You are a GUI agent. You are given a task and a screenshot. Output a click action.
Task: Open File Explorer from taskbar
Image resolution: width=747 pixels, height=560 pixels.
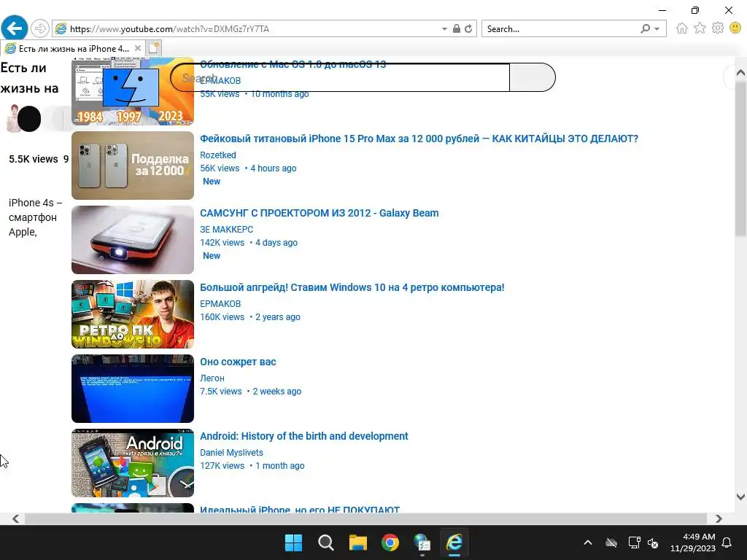357,542
